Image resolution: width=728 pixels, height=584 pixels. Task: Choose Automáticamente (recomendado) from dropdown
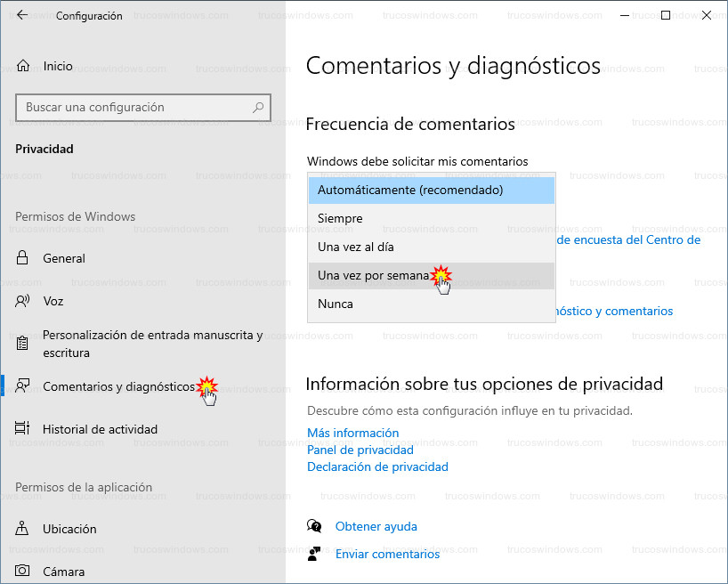(x=432, y=190)
